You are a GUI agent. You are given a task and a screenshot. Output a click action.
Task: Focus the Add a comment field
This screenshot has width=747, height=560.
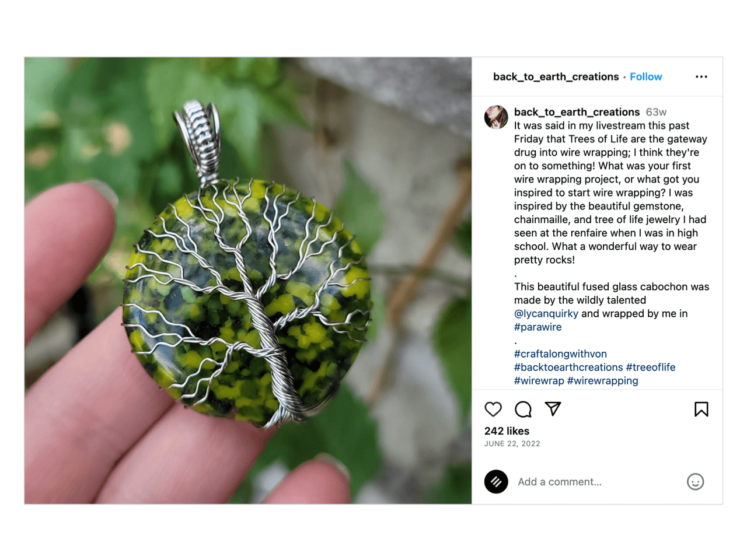598,482
